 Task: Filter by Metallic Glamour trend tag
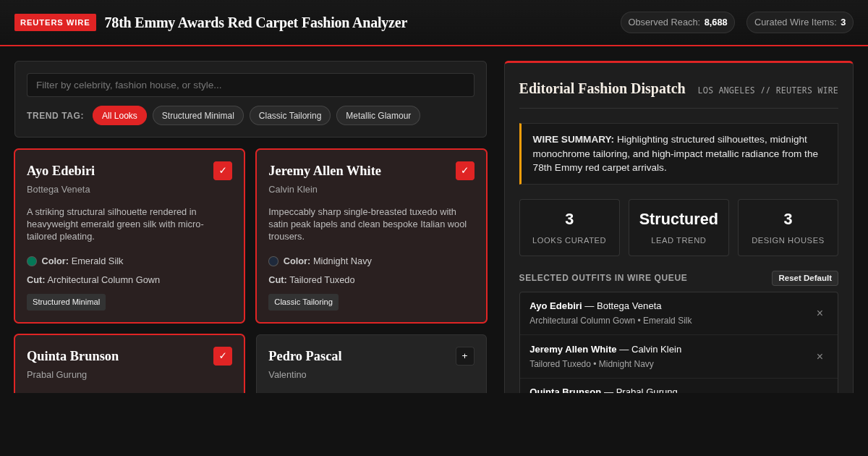point(378,116)
